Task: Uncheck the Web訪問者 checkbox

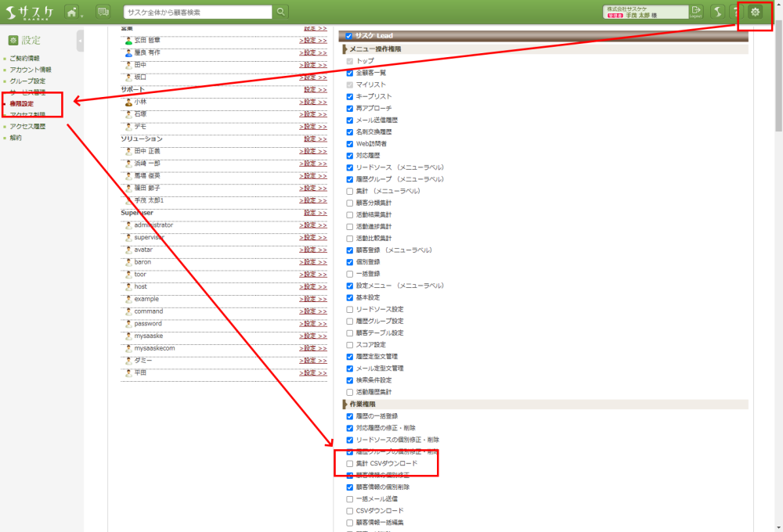Action: coord(350,144)
